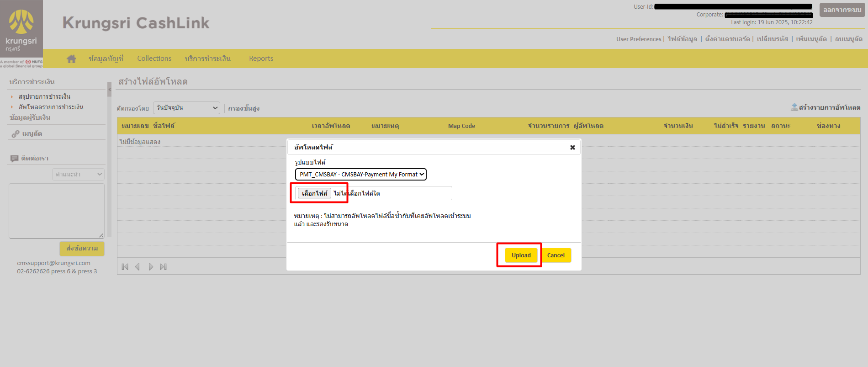
Task: Click the ติดต่อเรา chat icon
Action: [15, 159]
